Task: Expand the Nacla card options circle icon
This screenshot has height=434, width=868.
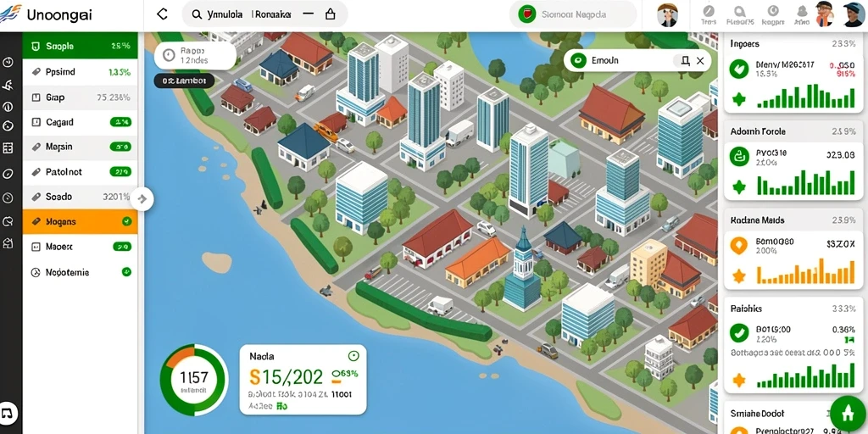Action: (x=353, y=356)
